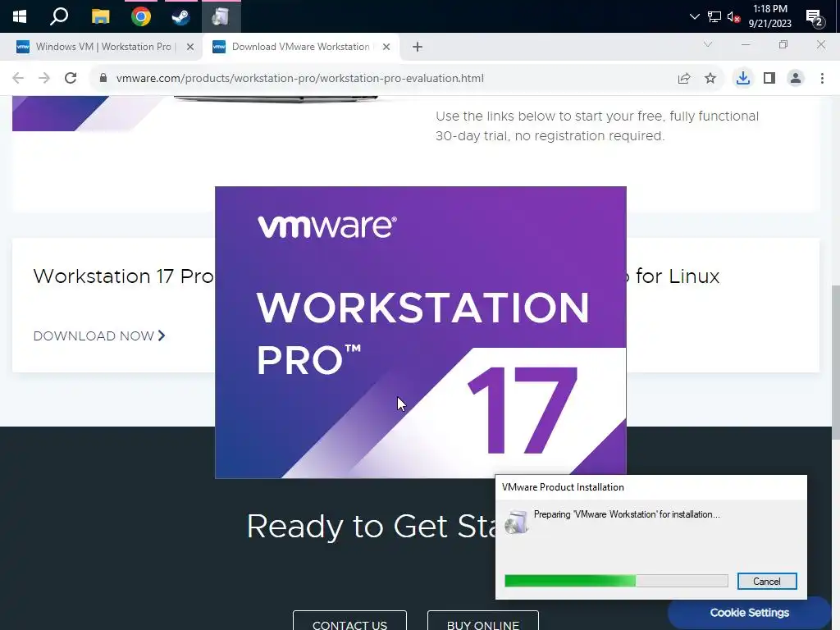Click the 'for Linux' heading text
The image size is (840, 630).
pyautogui.click(x=677, y=276)
